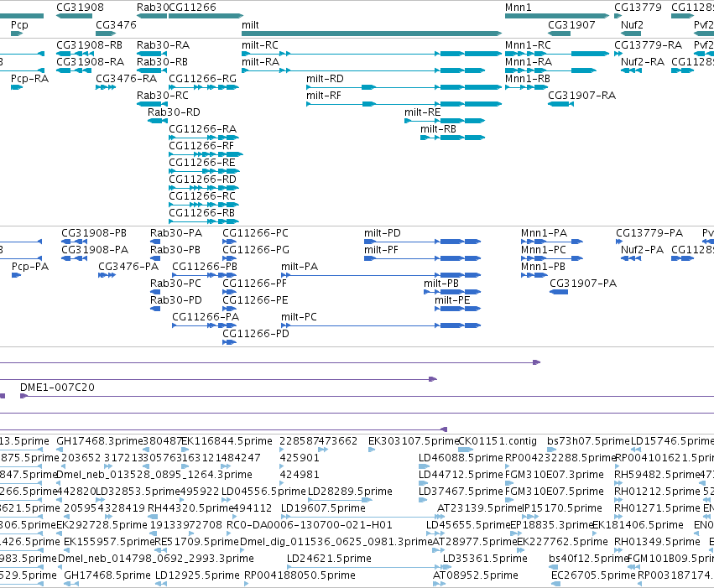The image size is (714, 588).
Task: Select the CG11266-RG transcript label
Action: point(203,79)
